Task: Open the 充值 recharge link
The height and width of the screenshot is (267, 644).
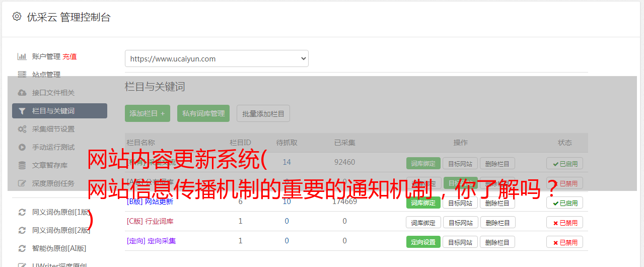Action: [x=69, y=56]
